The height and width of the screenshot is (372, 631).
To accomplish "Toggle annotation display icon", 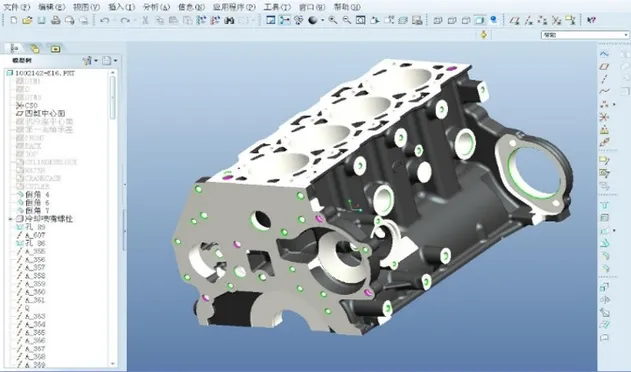I will 570,20.
